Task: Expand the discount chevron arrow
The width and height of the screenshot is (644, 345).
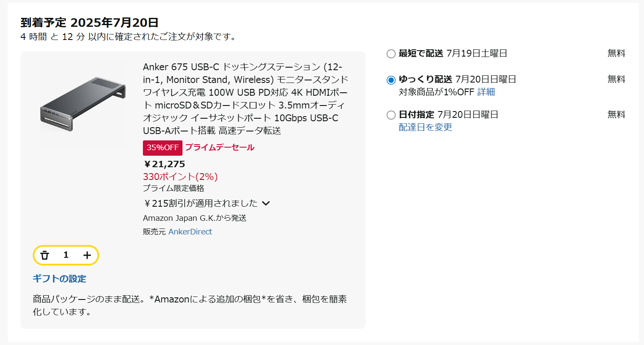Action: pyautogui.click(x=266, y=203)
